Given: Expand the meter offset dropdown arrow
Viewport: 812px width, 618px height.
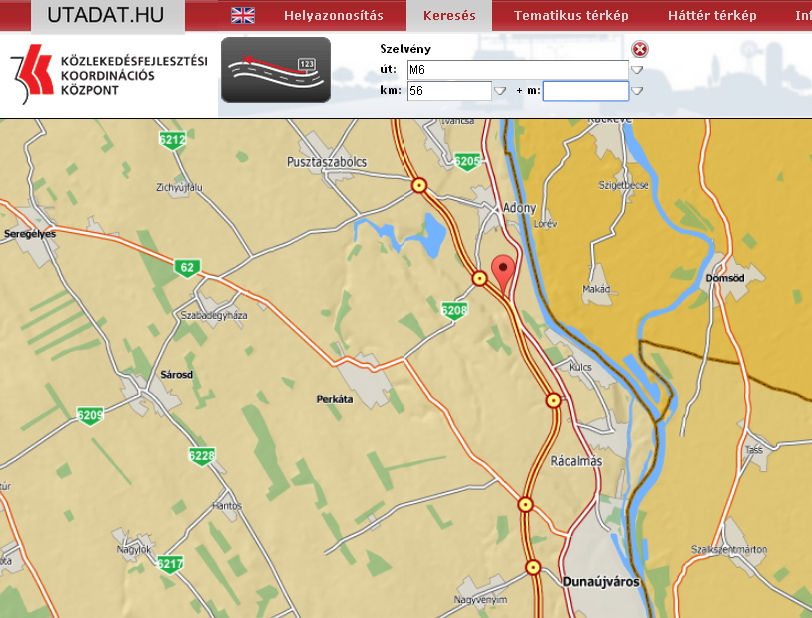Looking at the screenshot, I should tap(637, 91).
